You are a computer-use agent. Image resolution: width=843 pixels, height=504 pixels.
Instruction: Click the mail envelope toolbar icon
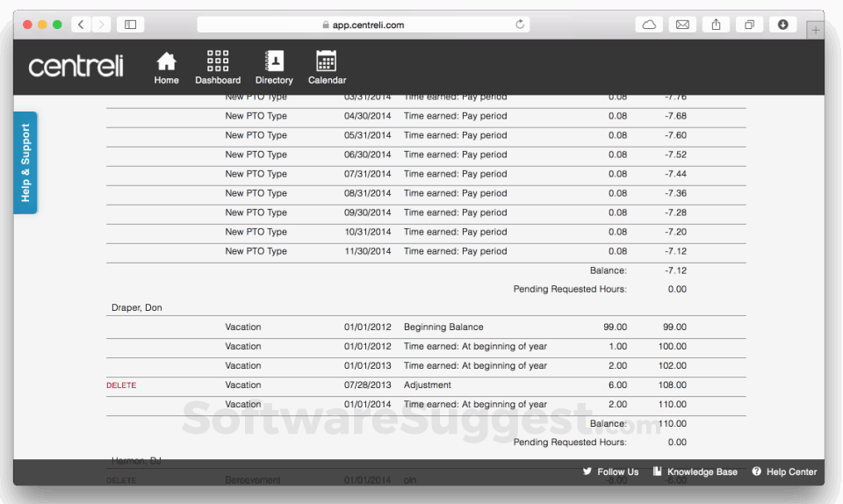(682, 25)
